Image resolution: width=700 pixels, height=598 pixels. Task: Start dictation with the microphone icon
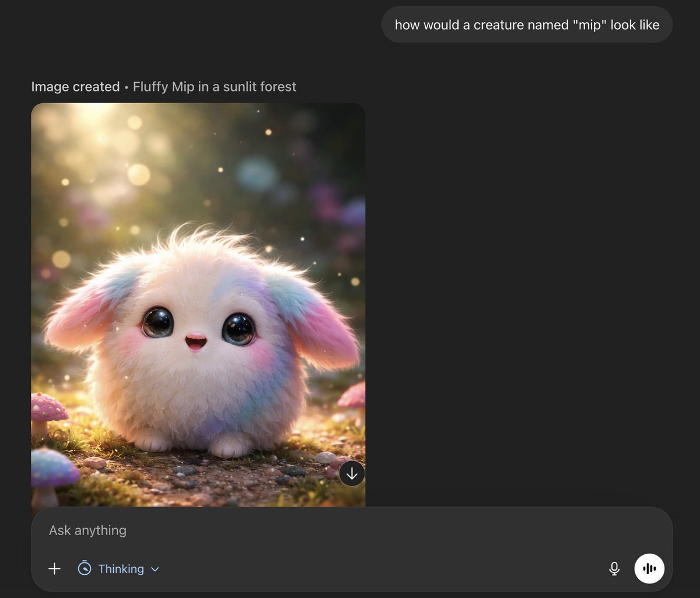pyautogui.click(x=614, y=568)
